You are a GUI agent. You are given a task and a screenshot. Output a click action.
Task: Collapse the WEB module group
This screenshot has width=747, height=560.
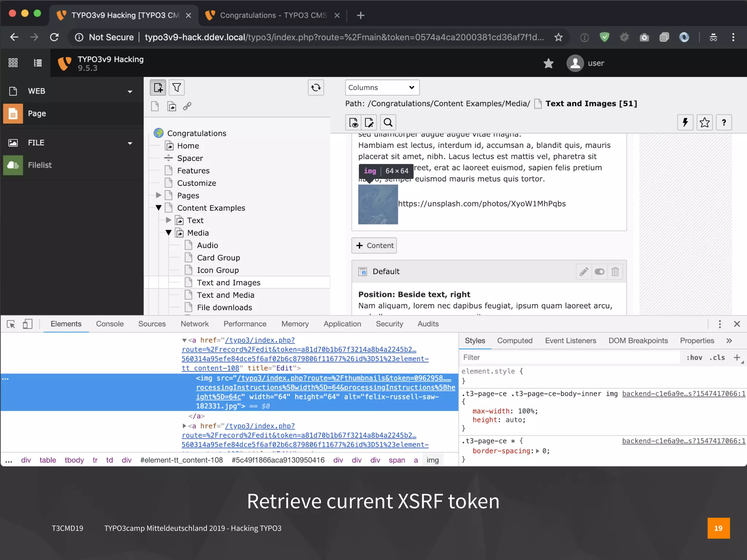[x=130, y=92]
